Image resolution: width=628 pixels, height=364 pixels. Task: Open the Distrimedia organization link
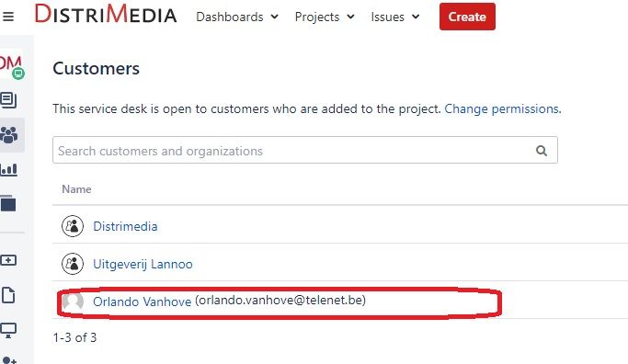tap(125, 226)
